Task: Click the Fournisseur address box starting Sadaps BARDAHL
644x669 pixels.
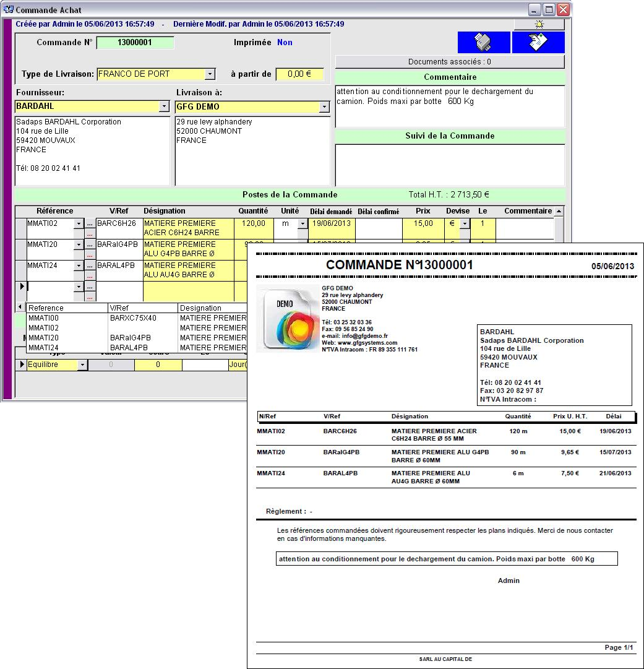Action: (93, 150)
